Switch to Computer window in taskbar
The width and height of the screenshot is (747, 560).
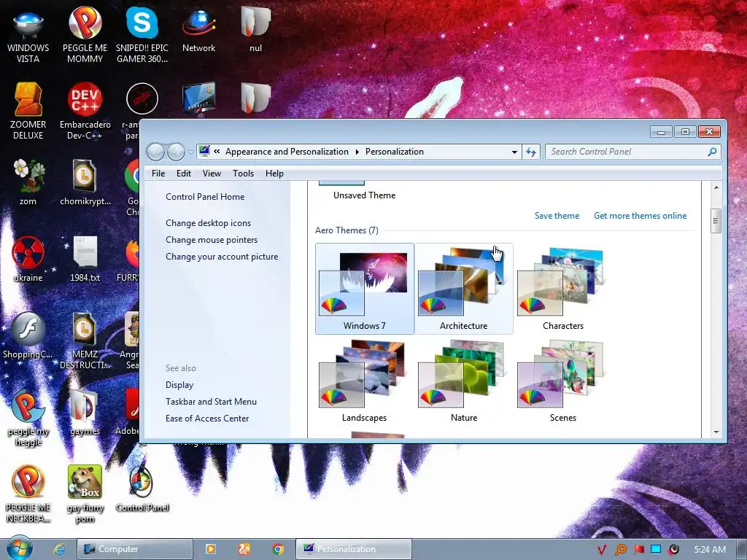click(135, 549)
